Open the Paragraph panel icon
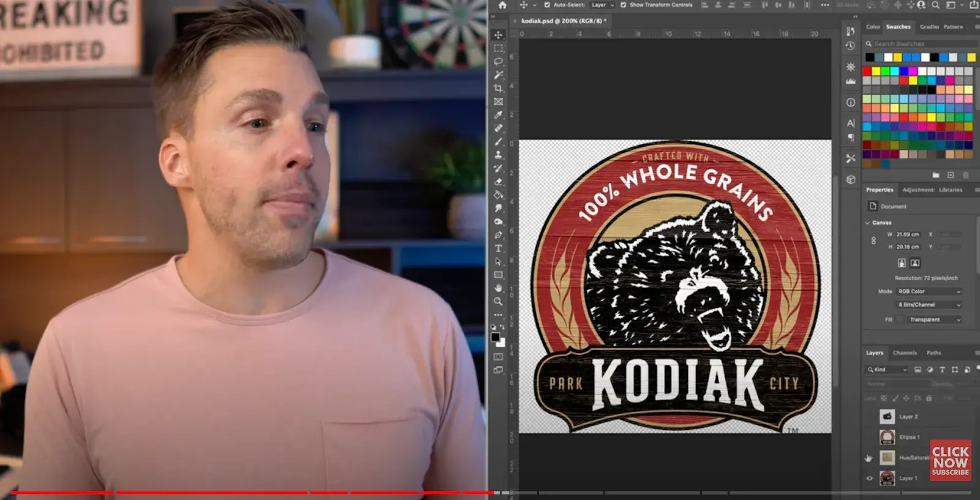The height and width of the screenshot is (500, 980). [x=850, y=137]
